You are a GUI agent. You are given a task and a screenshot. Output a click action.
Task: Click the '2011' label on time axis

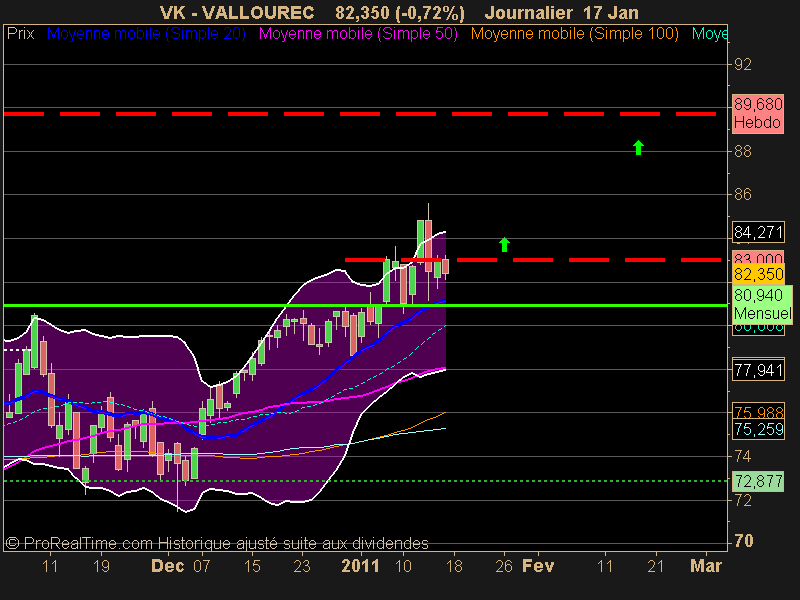(361, 566)
